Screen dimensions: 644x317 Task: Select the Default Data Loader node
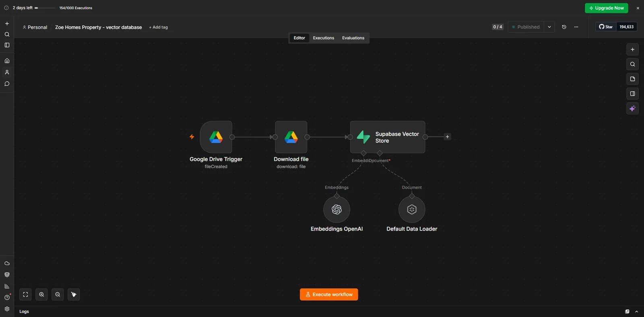[412, 209]
